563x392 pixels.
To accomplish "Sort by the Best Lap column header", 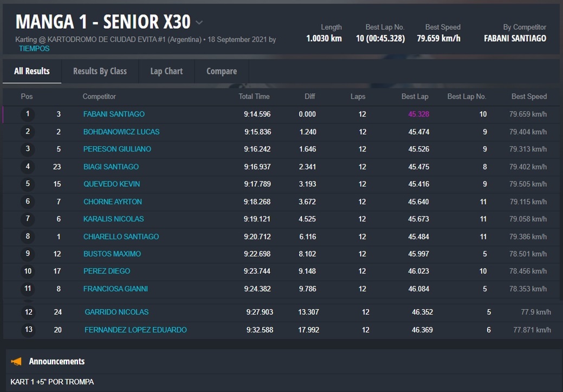I will (x=415, y=96).
